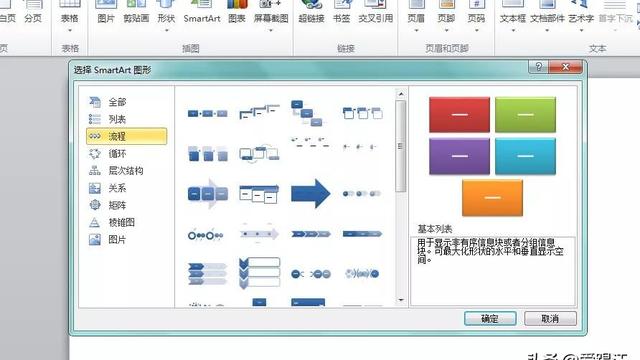The height and width of the screenshot is (360, 640).
Task: Select the three gradient circles layout
Action: [362, 193]
